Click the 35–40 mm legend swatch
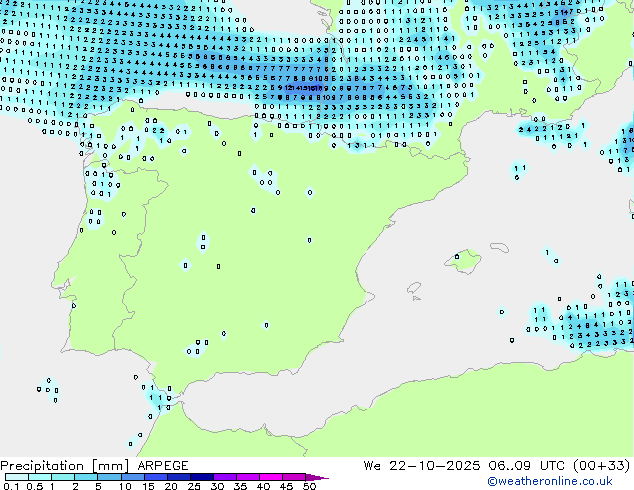This screenshot has width=634, height=490. point(247,477)
